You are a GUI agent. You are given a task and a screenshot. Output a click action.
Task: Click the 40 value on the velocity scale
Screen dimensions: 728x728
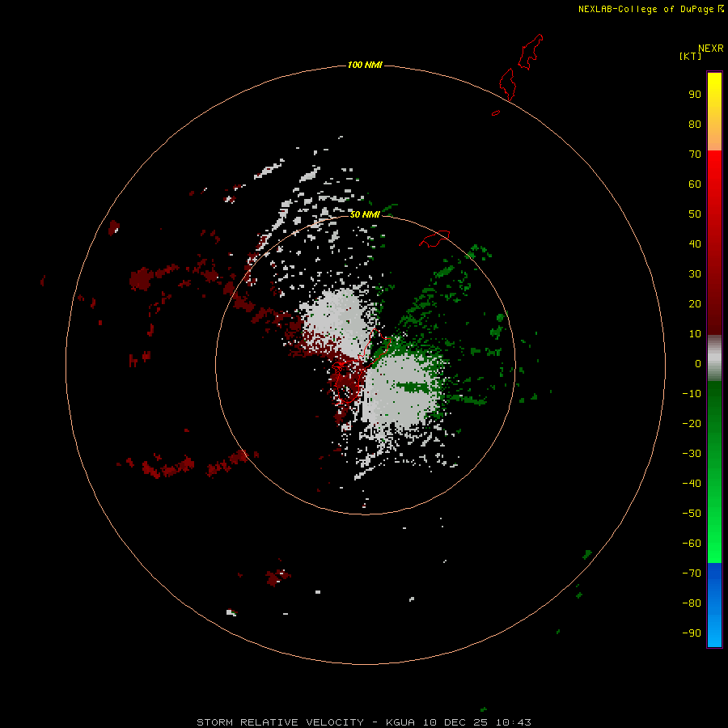tap(695, 243)
